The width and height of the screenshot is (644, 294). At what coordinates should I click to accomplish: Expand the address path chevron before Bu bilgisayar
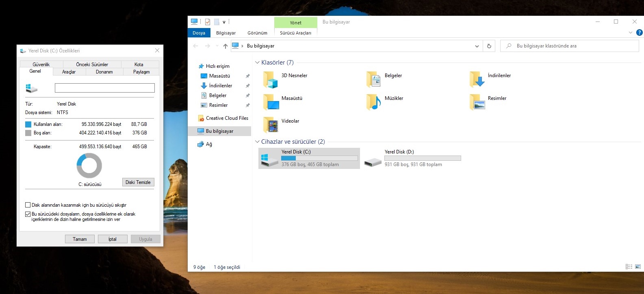click(x=243, y=46)
